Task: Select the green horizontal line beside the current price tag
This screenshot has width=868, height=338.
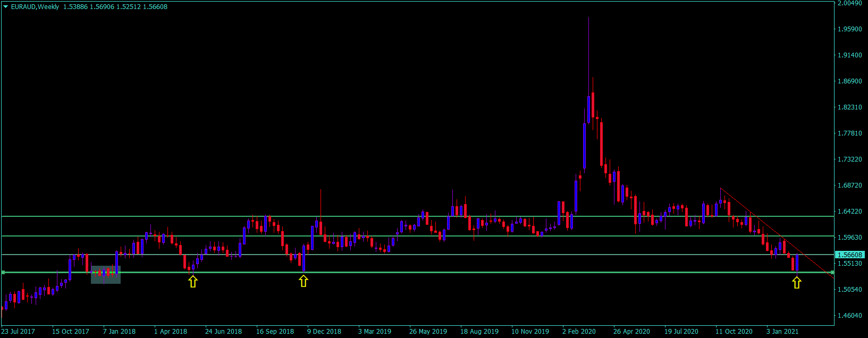Action: click(x=417, y=255)
